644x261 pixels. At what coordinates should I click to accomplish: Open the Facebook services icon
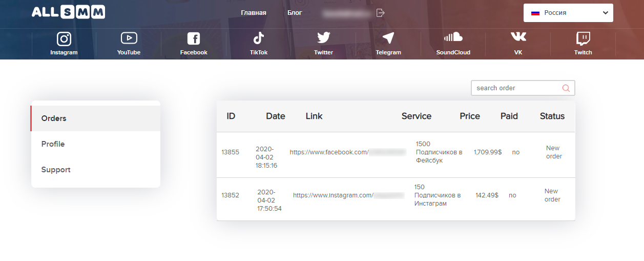[194, 38]
